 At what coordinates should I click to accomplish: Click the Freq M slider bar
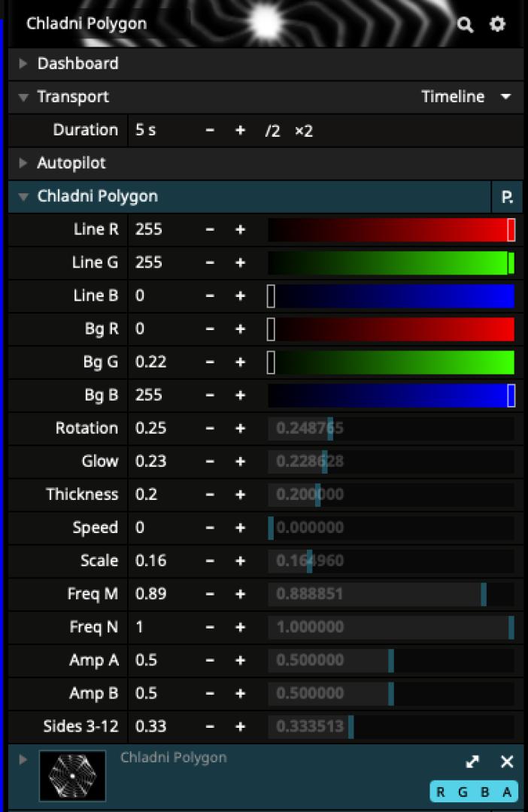point(391,594)
